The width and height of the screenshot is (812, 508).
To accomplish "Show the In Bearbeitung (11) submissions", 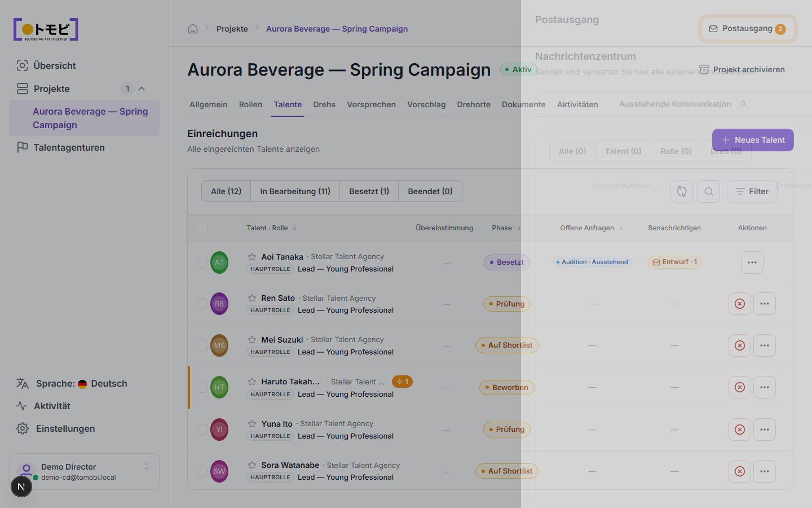I will click(295, 191).
